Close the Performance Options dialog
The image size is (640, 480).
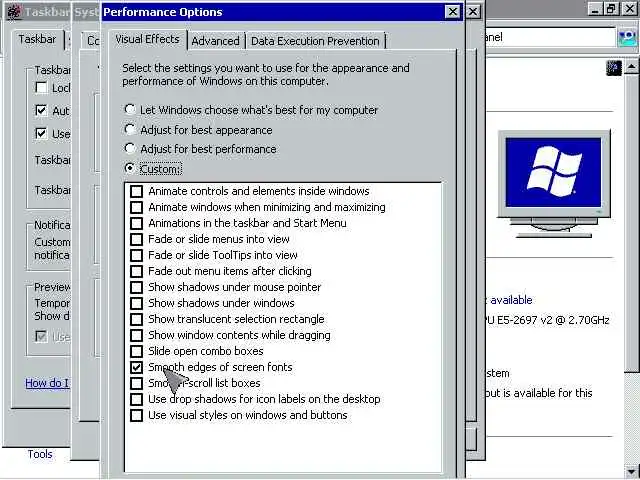[x=453, y=12]
